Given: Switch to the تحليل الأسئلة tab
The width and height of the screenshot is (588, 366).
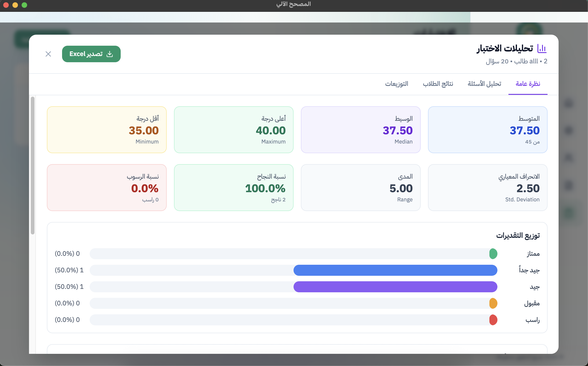Looking at the screenshot, I should click(x=484, y=84).
